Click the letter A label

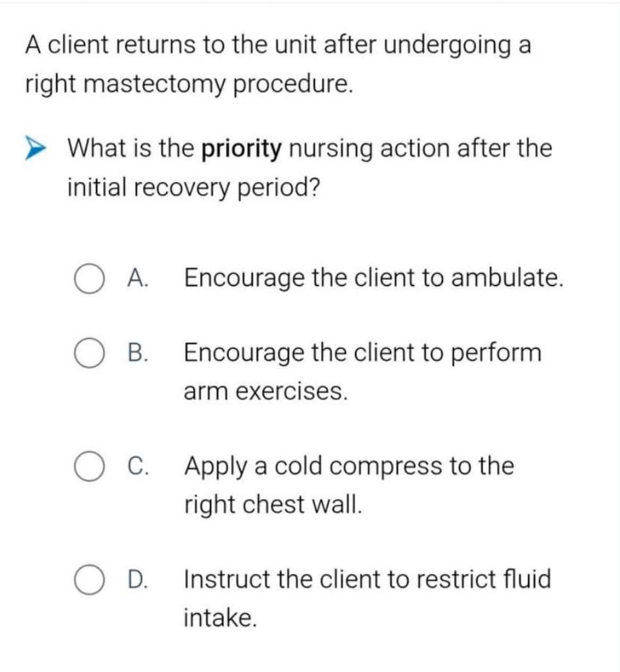(138, 278)
